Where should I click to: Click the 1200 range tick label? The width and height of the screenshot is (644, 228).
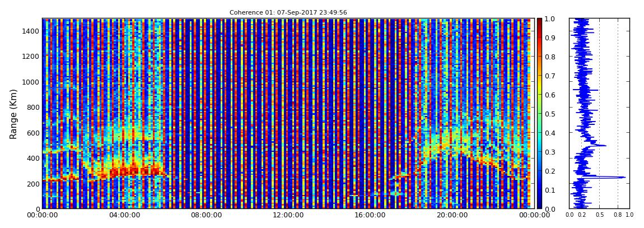tap(32, 56)
